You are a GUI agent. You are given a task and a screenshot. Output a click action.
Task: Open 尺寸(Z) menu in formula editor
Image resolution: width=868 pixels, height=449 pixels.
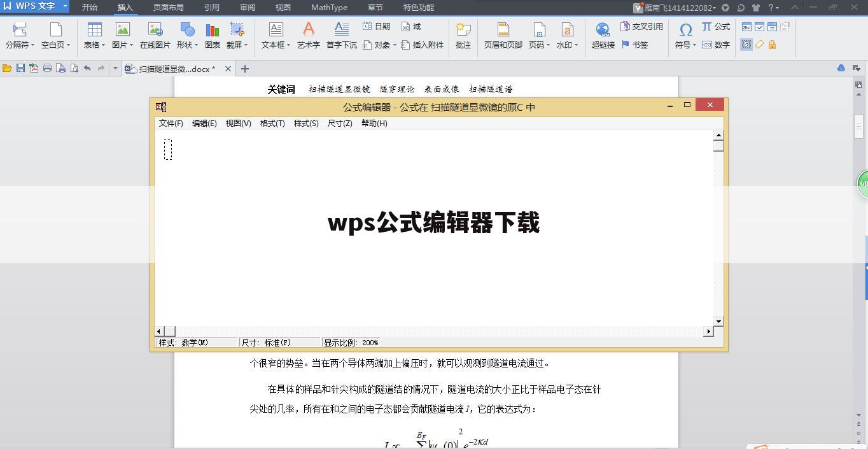click(340, 124)
